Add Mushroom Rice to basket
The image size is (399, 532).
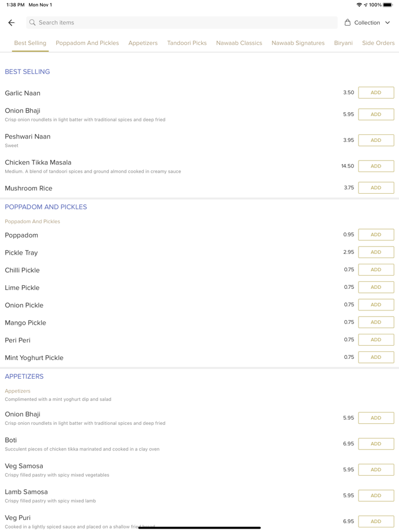click(376, 188)
